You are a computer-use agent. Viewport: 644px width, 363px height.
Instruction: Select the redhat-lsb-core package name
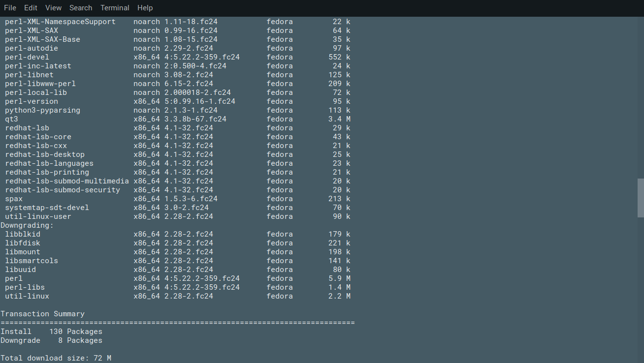point(38,137)
